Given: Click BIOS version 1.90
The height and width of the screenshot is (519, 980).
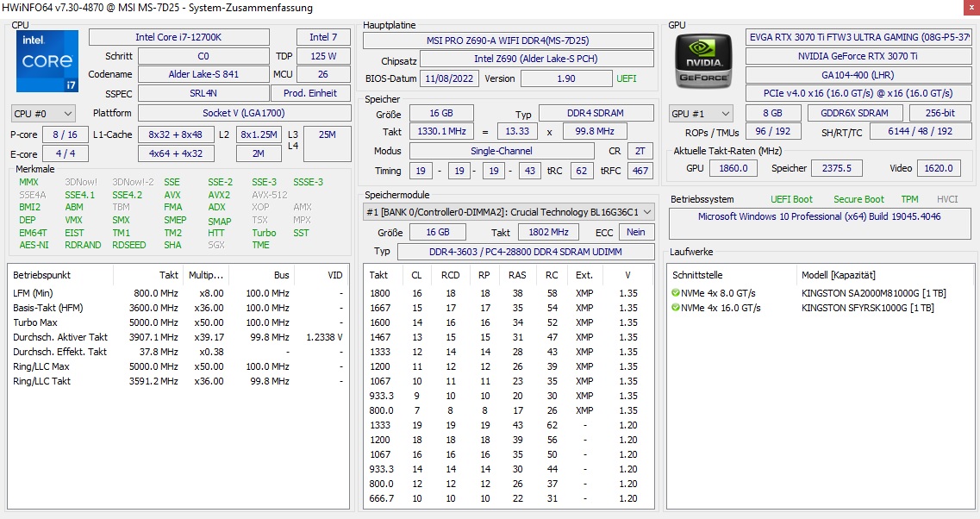Looking at the screenshot, I should (x=566, y=78).
